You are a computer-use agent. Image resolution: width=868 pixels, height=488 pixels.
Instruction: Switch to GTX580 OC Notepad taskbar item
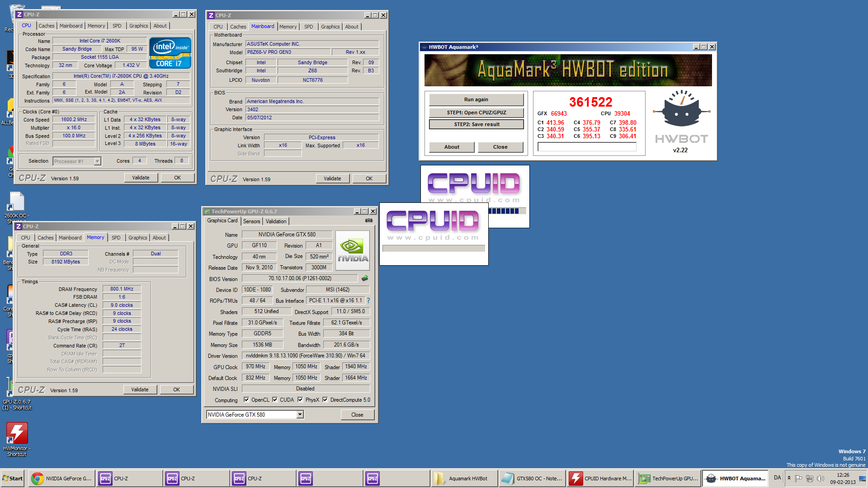click(532, 479)
